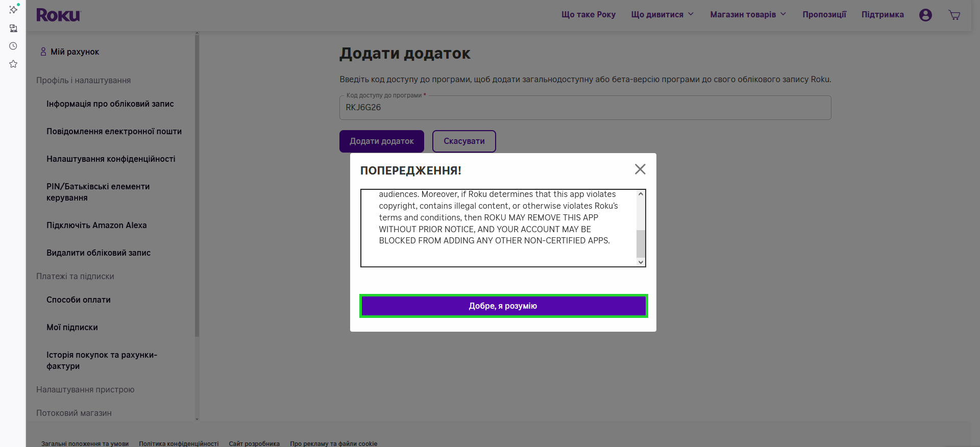980x447 pixels.
Task: Click the ПОПЕРЕДЖЕННЯ! dialog heading
Action: pos(411,170)
